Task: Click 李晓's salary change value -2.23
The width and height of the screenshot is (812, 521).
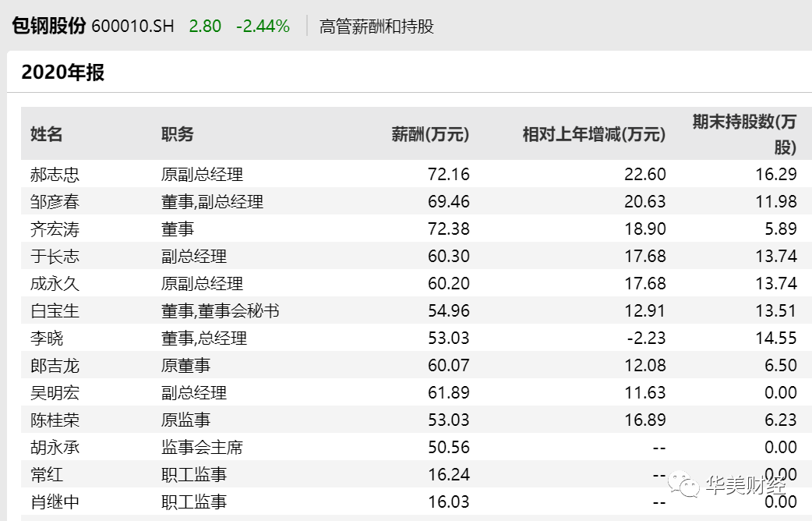Action: tap(645, 338)
